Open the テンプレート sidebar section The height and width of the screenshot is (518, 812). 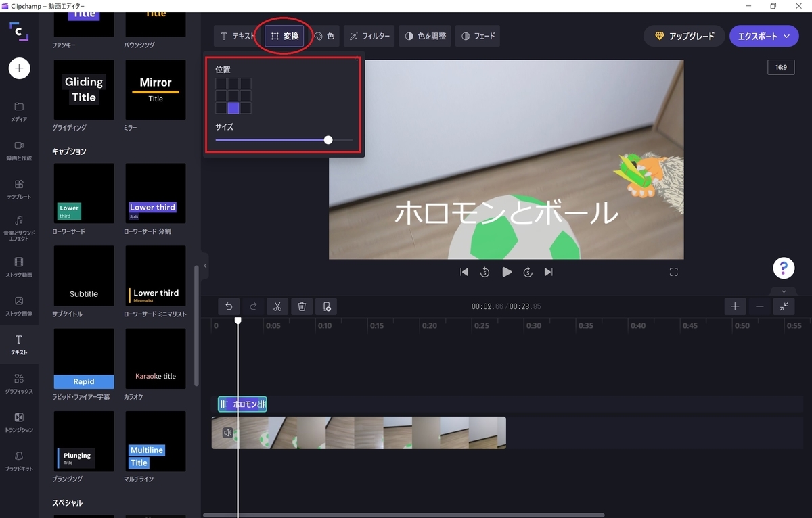point(19,189)
